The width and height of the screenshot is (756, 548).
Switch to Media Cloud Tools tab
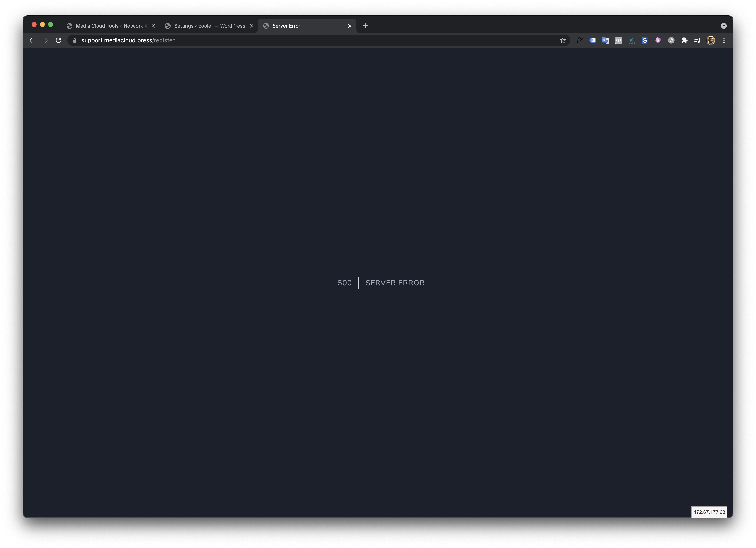click(107, 26)
